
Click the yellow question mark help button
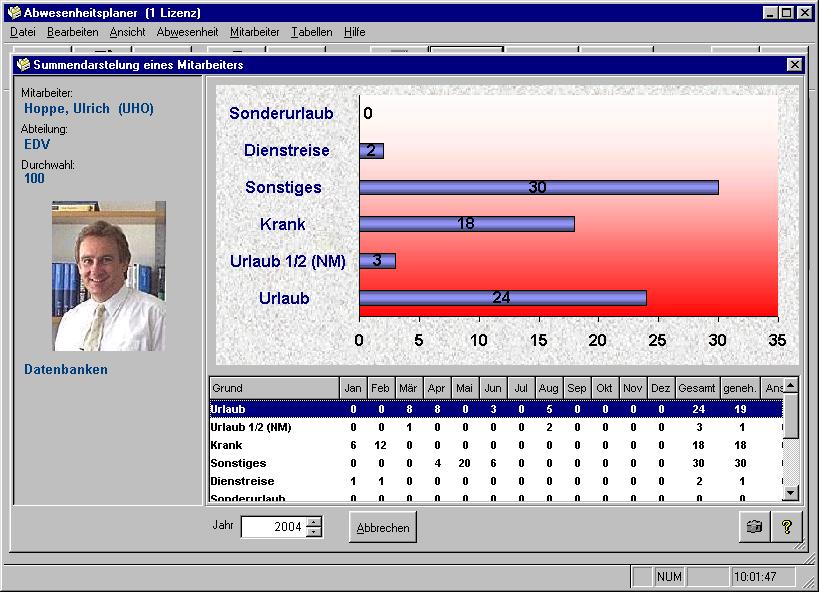point(787,527)
